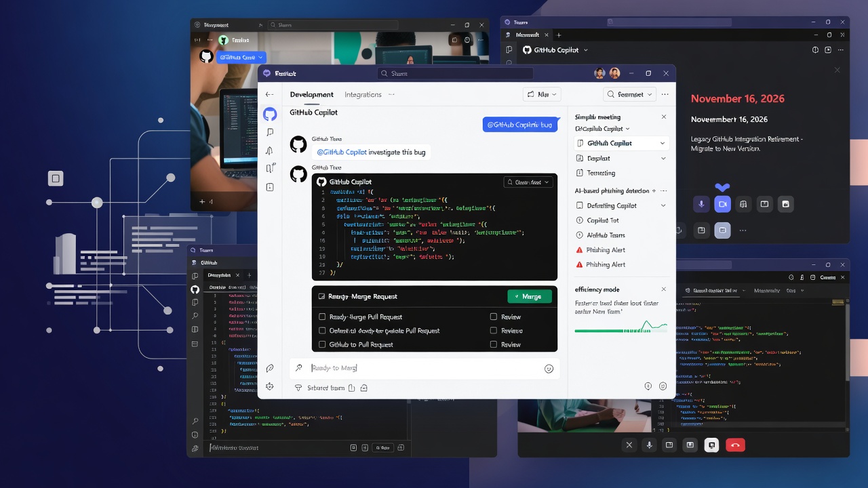Check the Review box in the middle row
868x488 pixels.
pyautogui.click(x=494, y=331)
